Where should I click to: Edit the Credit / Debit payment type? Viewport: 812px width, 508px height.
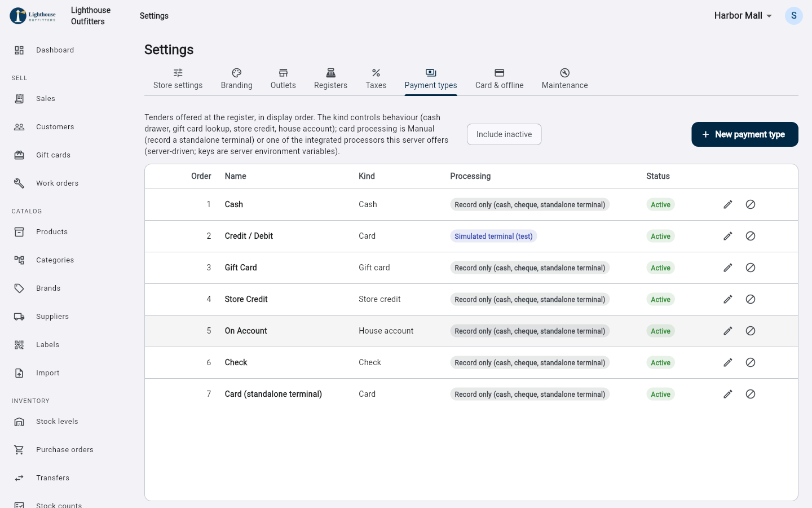click(728, 236)
